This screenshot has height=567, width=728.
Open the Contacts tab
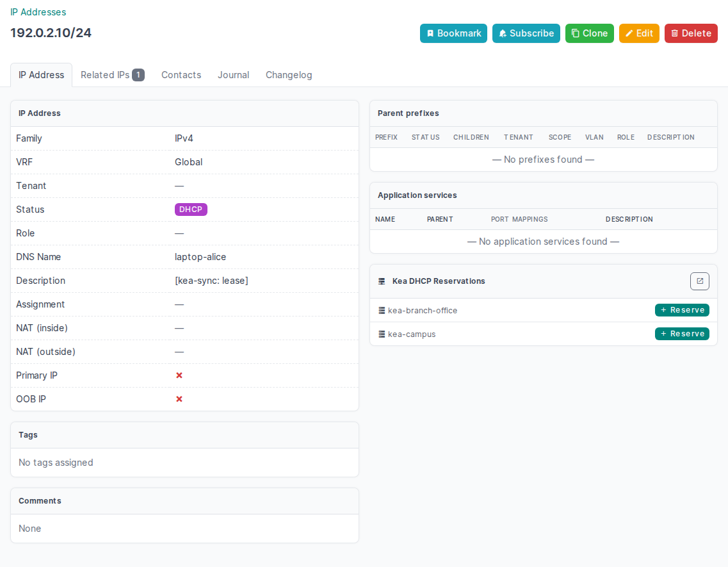tap(181, 75)
